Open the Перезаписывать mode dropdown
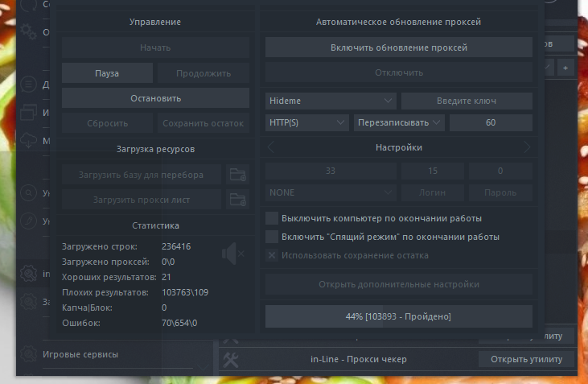Viewport: 588px width, 384px height. point(399,122)
